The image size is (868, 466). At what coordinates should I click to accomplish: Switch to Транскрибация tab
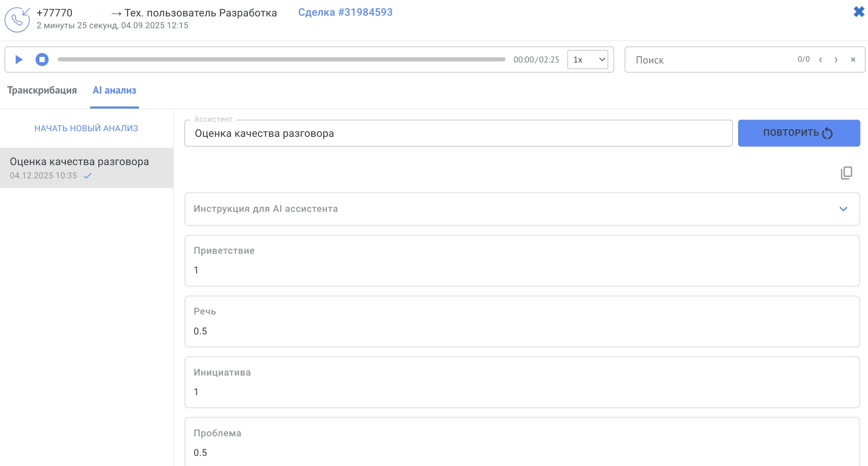42,90
